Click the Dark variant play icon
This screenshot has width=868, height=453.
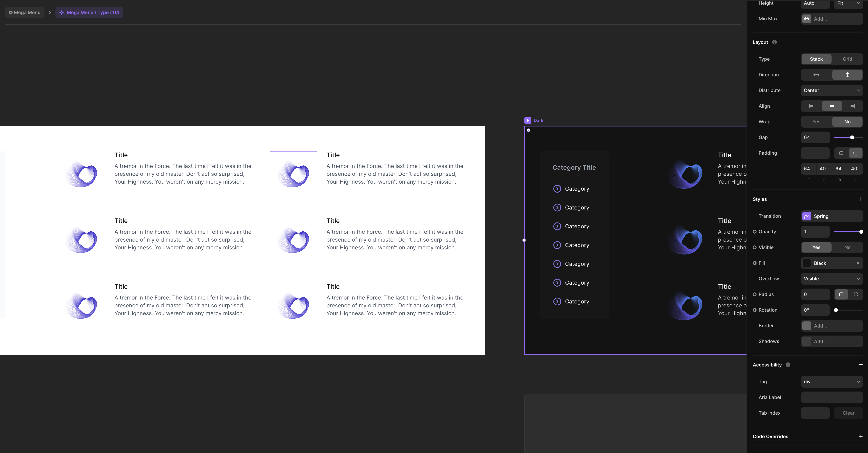[528, 120]
